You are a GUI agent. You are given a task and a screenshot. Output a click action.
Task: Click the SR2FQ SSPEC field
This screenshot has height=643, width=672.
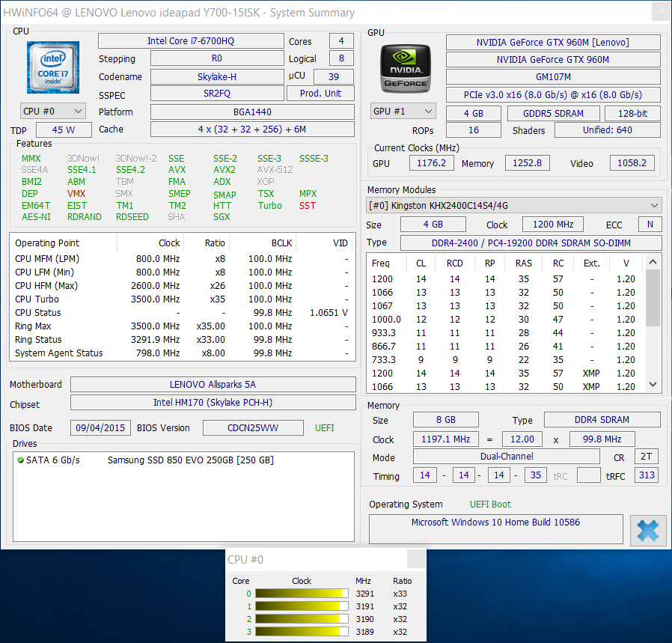pyautogui.click(x=217, y=94)
